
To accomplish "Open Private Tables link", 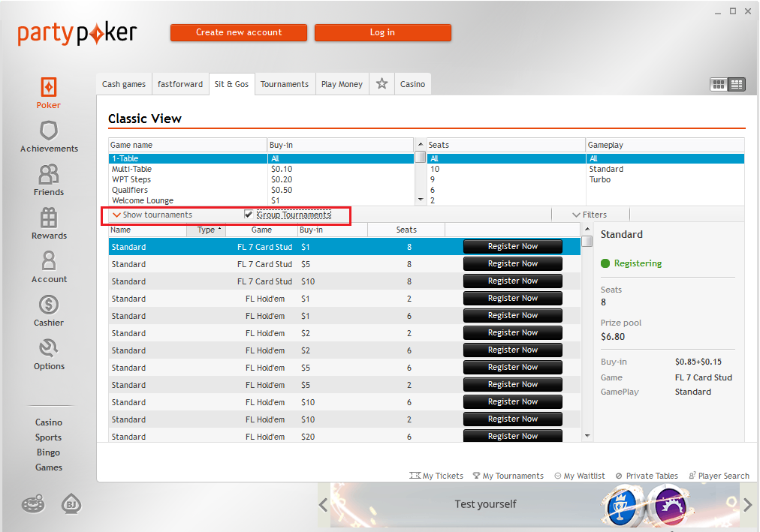I will pos(647,476).
